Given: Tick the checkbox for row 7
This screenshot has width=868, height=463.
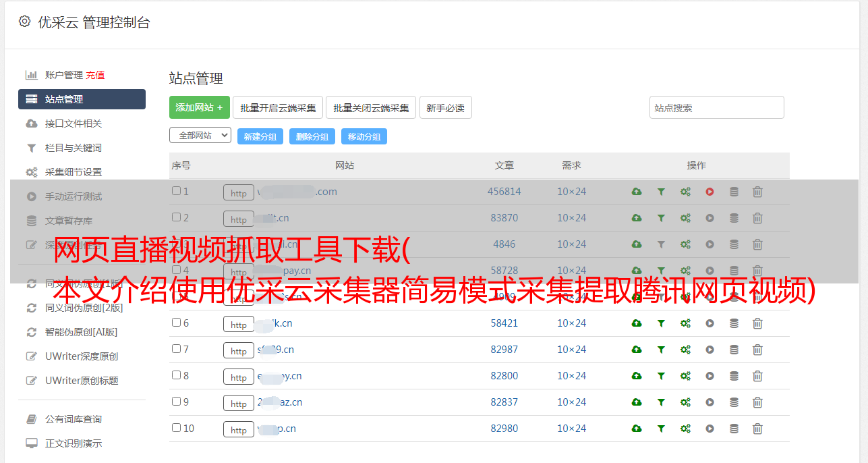Looking at the screenshot, I should point(177,349).
